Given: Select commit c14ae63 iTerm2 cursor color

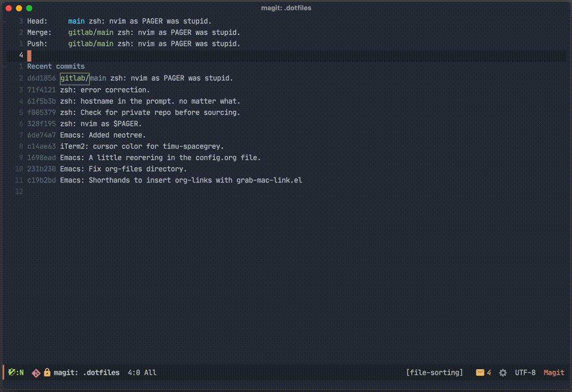Looking at the screenshot, I should 125,146.
